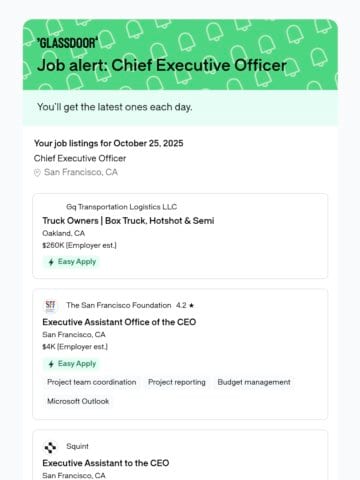Select the Budget management skill tag

pos(254,382)
